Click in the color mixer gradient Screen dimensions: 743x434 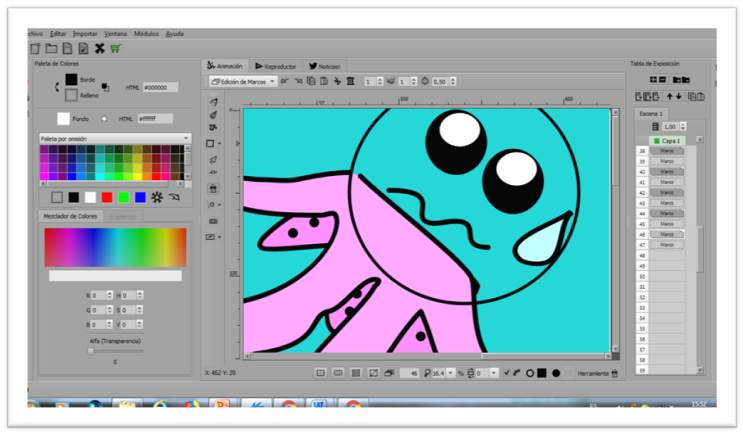pos(115,247)
